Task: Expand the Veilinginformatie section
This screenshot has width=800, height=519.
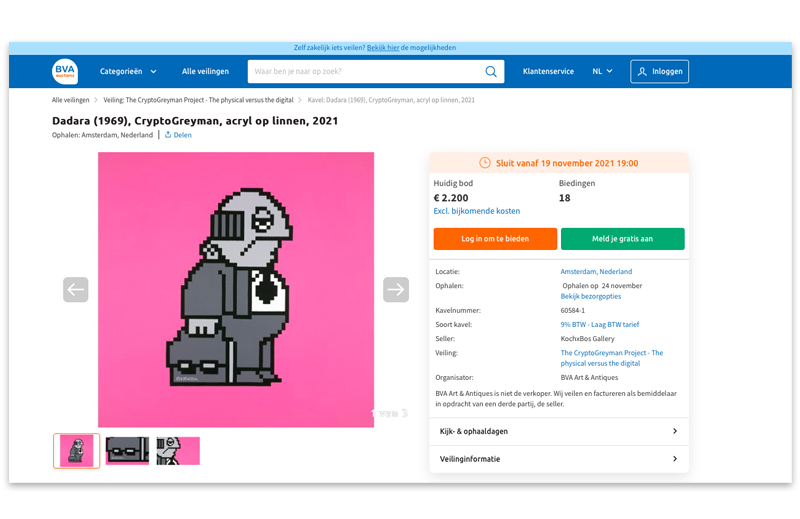Action: pyautogui.click(x=559, y=459)
